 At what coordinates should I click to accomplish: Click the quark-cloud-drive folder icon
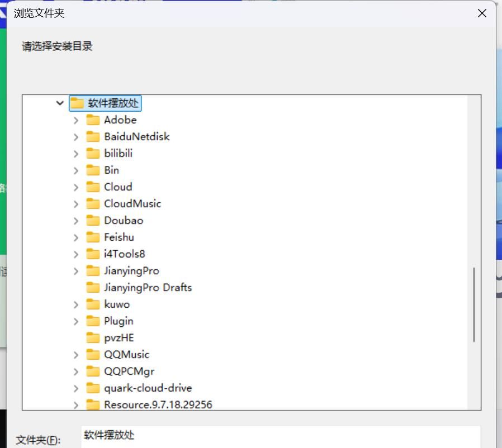click(93, 388)
